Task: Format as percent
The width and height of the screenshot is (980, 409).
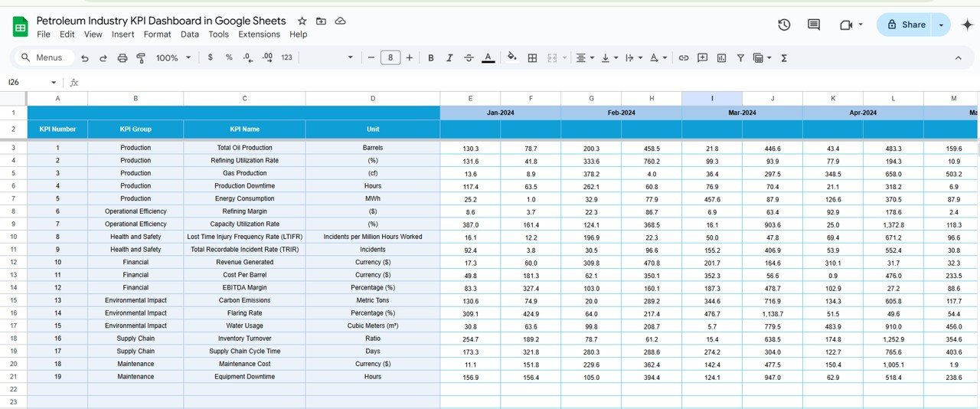Action: click(x=229, y=57)
